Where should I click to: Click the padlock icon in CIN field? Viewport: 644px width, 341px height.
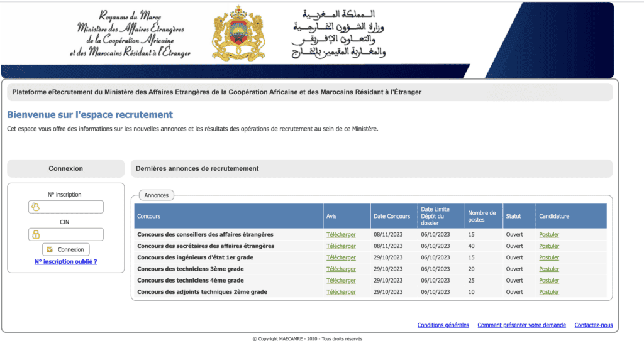click(36, 234)
